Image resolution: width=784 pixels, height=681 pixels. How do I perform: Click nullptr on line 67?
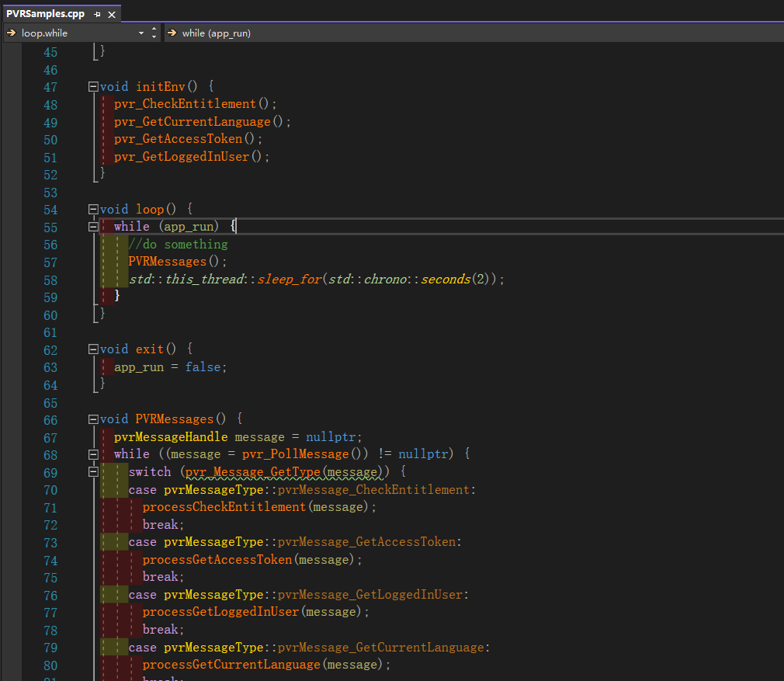tap(331, 436)
